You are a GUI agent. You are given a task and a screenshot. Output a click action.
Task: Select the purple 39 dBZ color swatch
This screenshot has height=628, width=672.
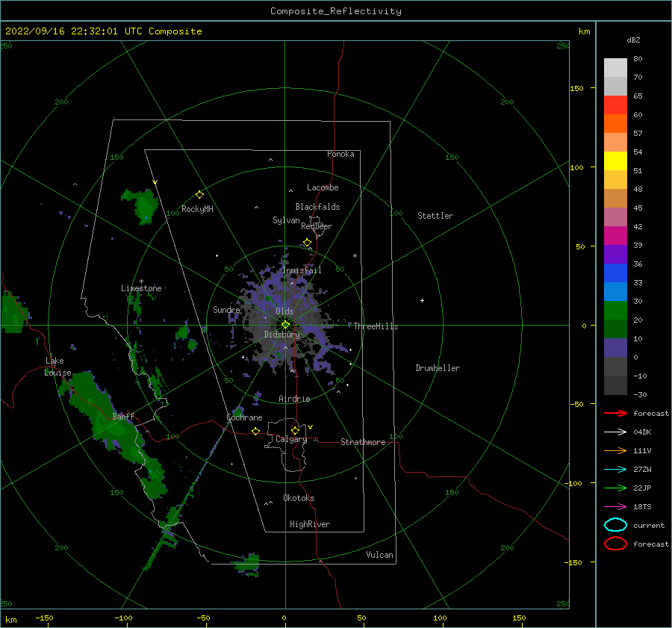point(615,254)
